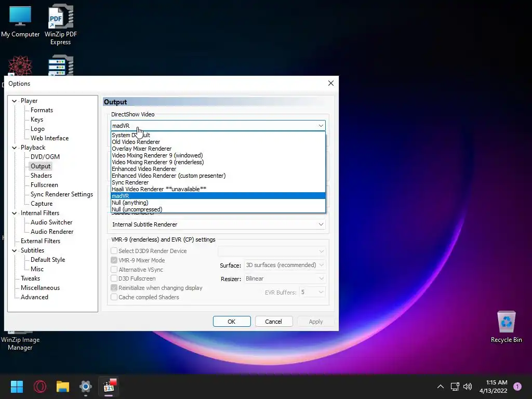
Task: Collapse the Playback tree node
Action: pos(14,148)
